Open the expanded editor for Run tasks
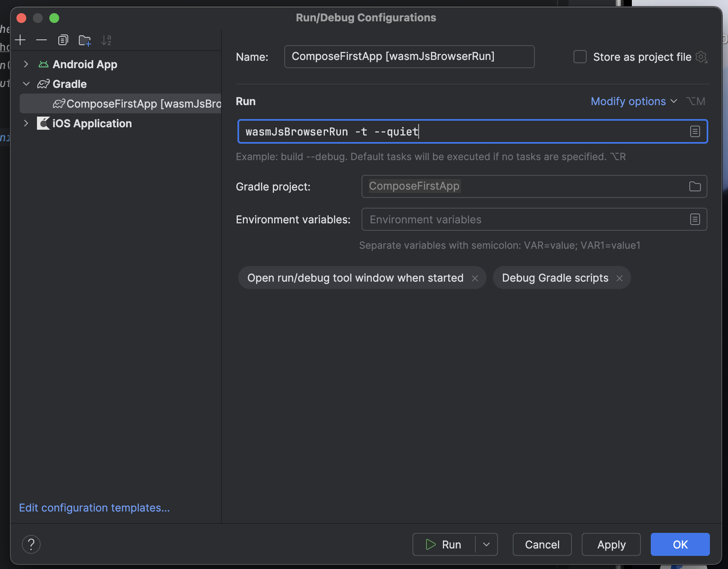 point(695,131)
